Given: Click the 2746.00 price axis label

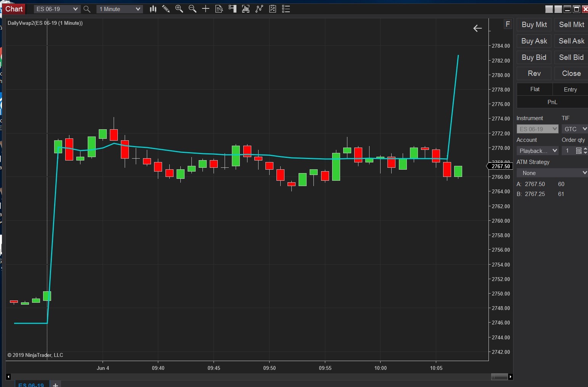Looking at the screenshot, I should 501,323.
